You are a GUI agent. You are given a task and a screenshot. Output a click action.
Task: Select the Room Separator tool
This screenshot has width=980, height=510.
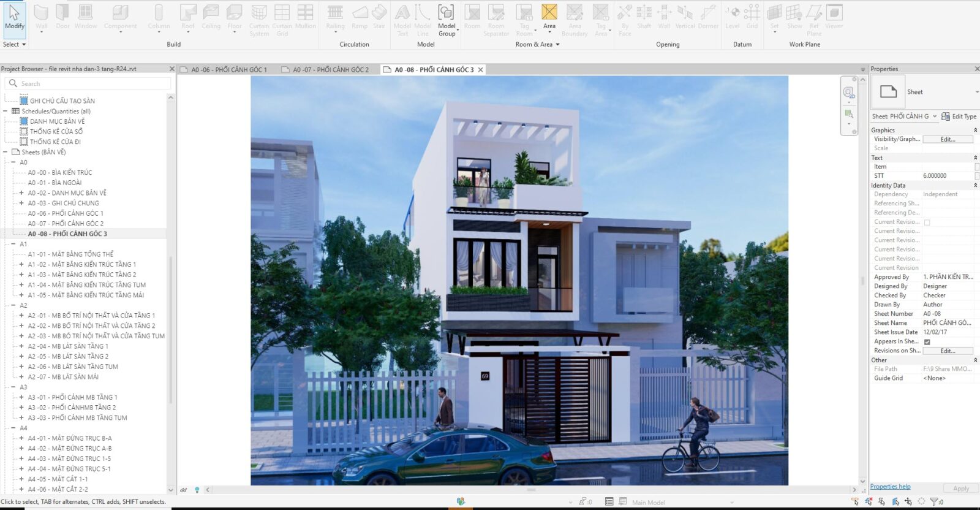click(x=496, y=20)
